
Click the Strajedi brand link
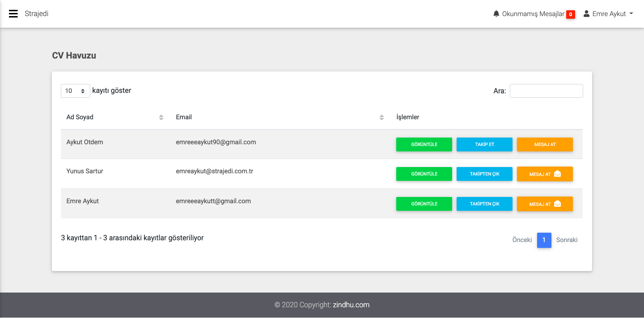coord(37,14)
